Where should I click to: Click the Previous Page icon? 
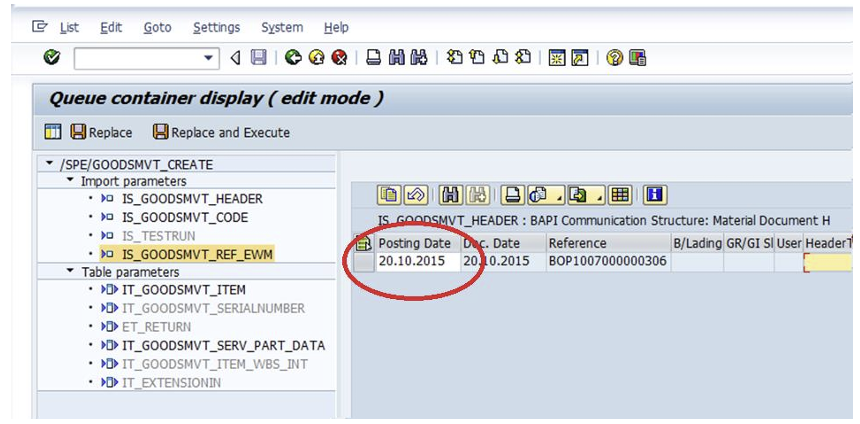tap(477, 57)
